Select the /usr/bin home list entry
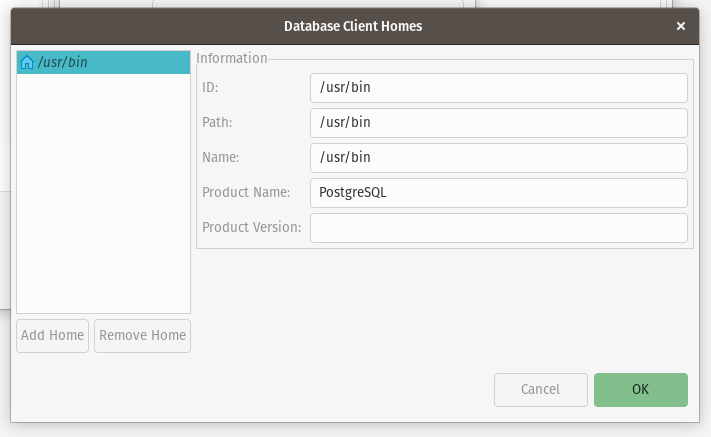The width and height of the screenshot is (711, 437). point(103,62)
